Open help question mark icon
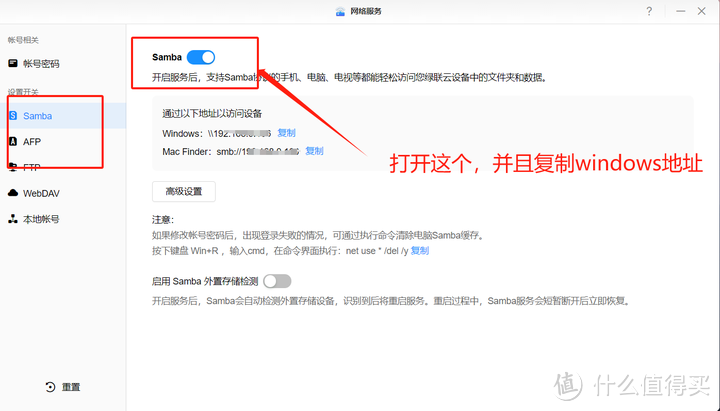The width and height of the screenshot is (720, 411). tap(649, 11)
